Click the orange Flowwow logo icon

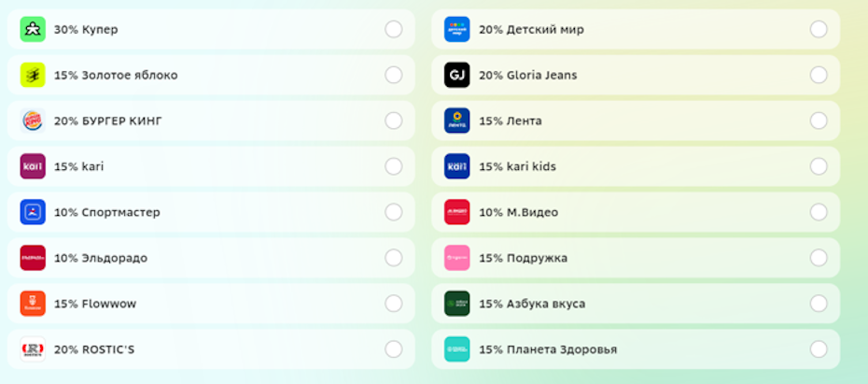click(33, 304)
